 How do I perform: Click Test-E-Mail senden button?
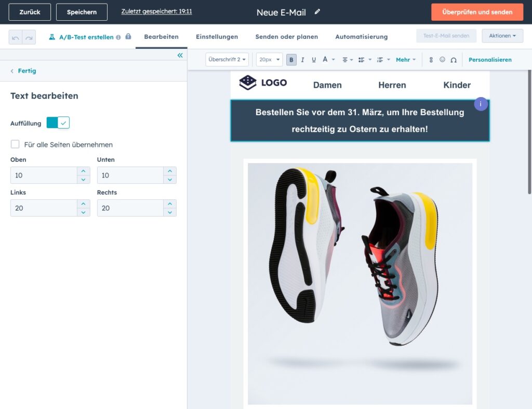[446, 36]
